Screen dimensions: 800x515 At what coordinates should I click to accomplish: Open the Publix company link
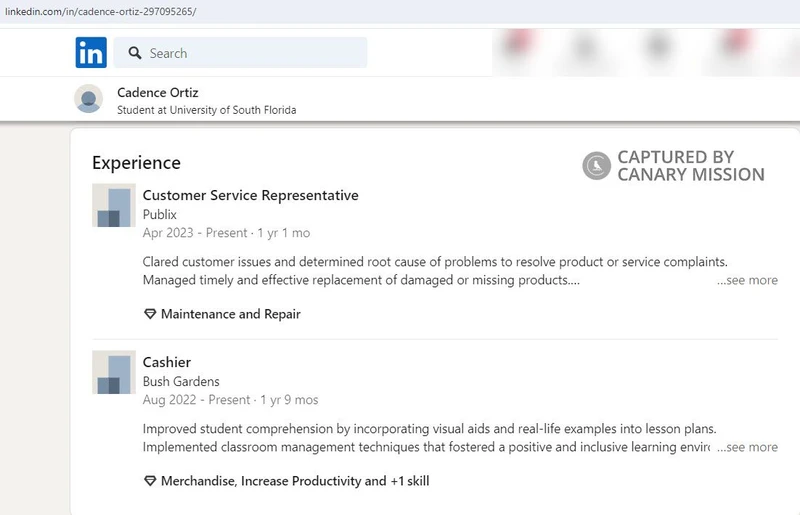(x=160, y=214)
